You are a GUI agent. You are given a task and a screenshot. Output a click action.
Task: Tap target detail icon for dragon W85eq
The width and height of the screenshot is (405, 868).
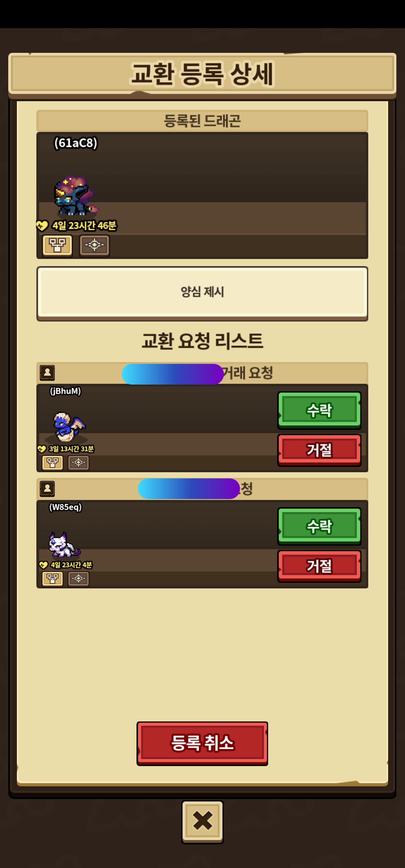pos(78,579)
